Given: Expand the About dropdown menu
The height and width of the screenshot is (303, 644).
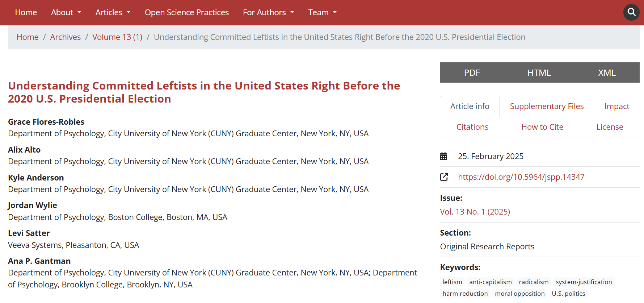Looking at the screenshot, I should 66,12.
